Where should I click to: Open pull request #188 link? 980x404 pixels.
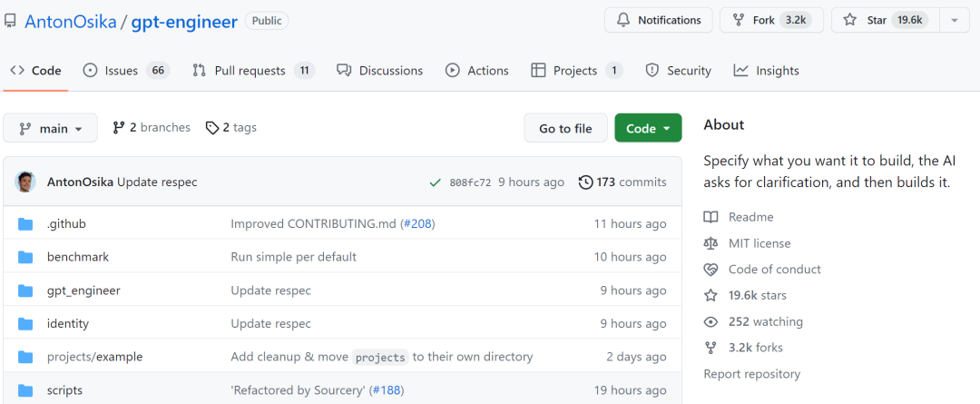(x=387, y=390)
